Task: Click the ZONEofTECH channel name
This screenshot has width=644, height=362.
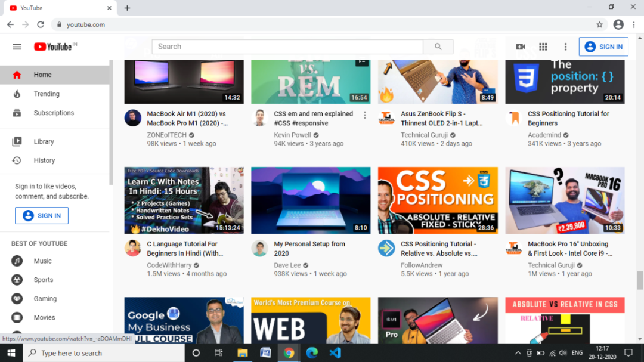Action: [167, 135]
